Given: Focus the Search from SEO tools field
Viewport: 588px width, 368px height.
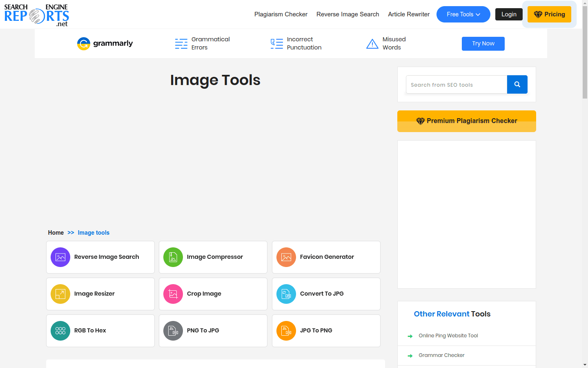Looking at the screenshot, I should click(x=456, y=85).
